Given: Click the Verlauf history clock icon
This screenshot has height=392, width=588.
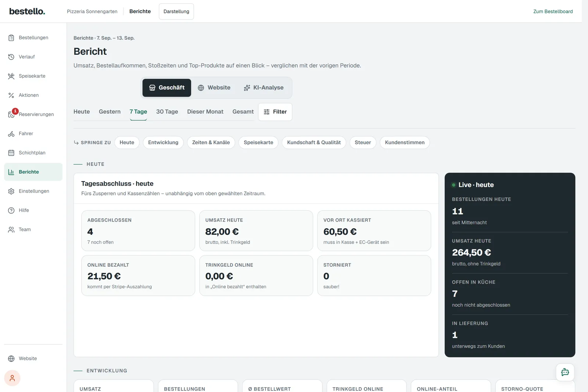Looking at the screenshot, I should [x=11, y=57].
